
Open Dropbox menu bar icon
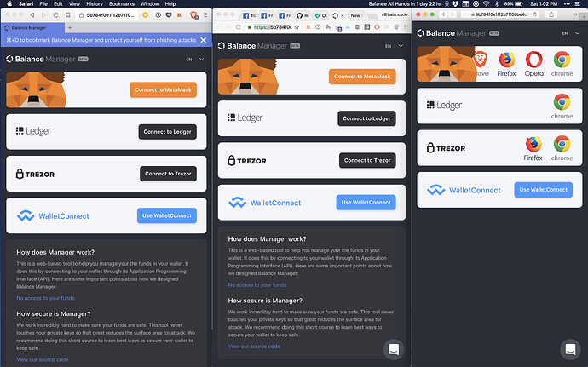point(455,3)
